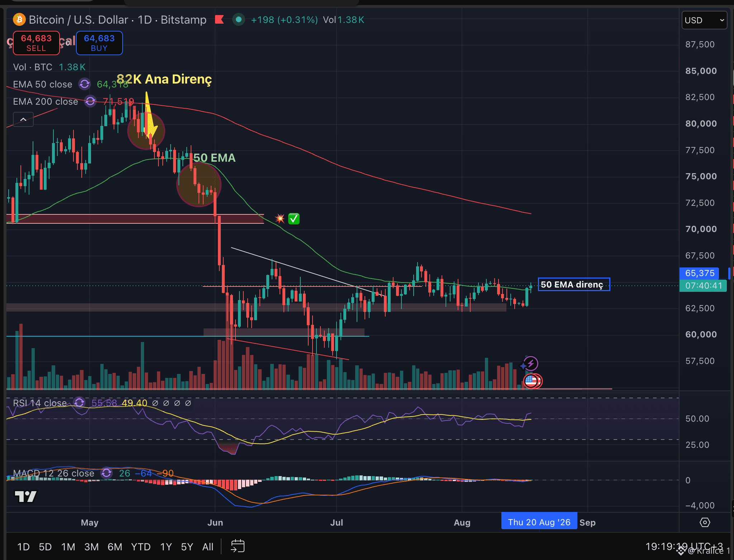The height and width of the screenshot is (560, 734).
Task: Select the 1Y time range
Action: (166, 547)
